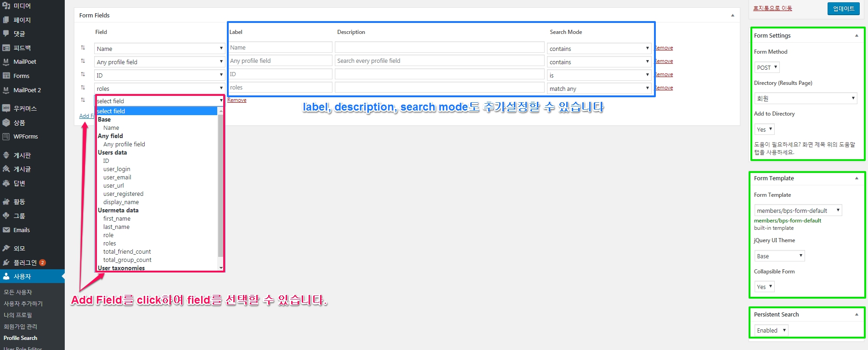Click the 외모 appearance brush icon
868x350 pixels.
tap(6, 248)
